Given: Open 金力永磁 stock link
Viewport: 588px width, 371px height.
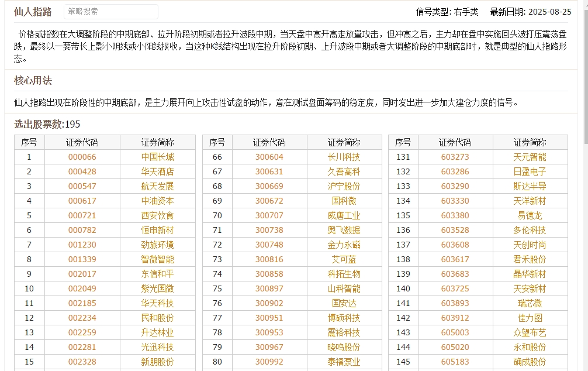Looking at the screenshot, I should pyautogui.click(x=344, y=245).
